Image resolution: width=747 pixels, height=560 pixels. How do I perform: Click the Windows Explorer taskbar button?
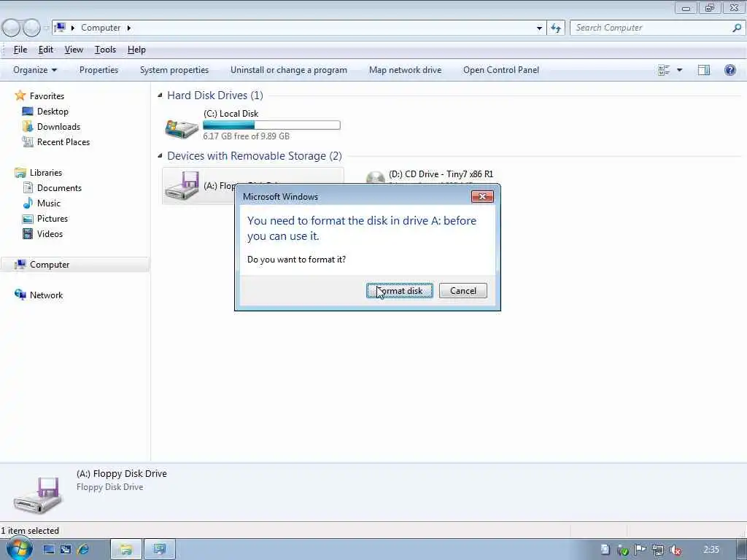pos(125,549)
